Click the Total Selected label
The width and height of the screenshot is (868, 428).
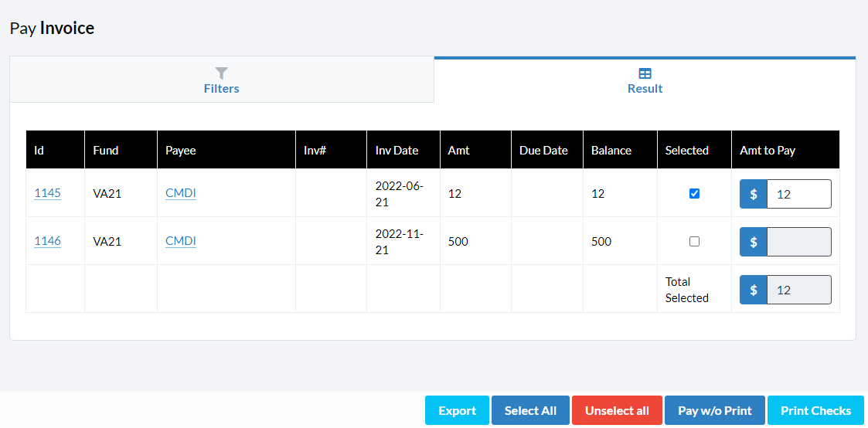click(x=687, y=290)
